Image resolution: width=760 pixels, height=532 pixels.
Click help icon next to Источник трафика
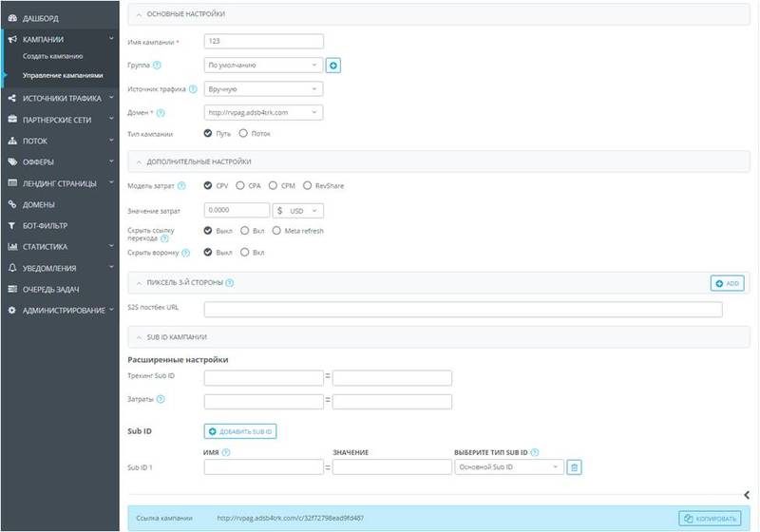pos(193,89)
